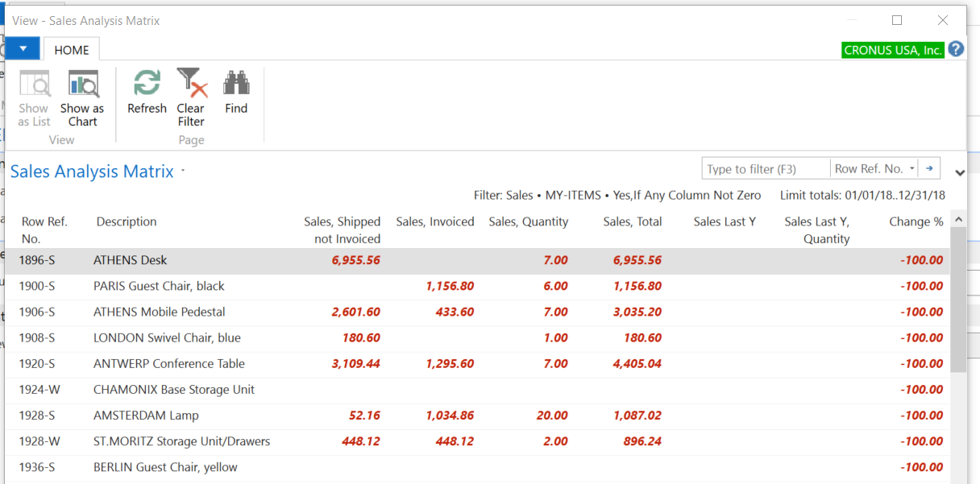This screenshot has width=980, height=484.
Task: Expand the filter pane chevron
Action: 959,172
